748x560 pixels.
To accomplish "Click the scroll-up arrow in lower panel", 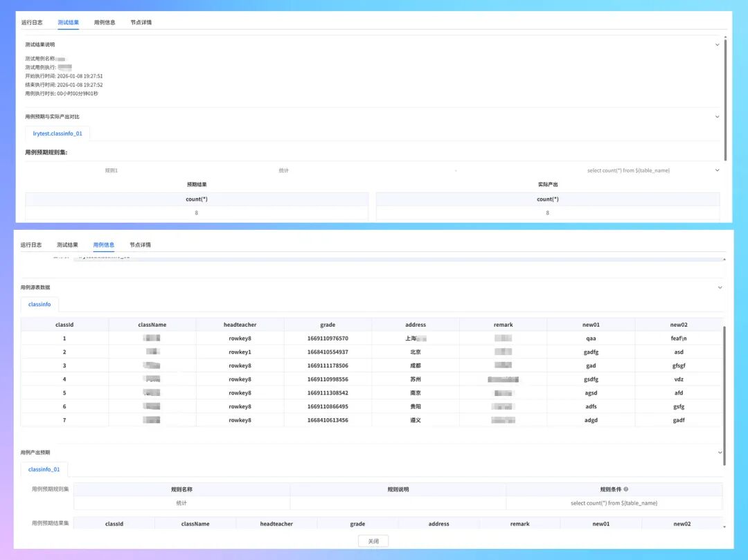I will tap(724, 260).
